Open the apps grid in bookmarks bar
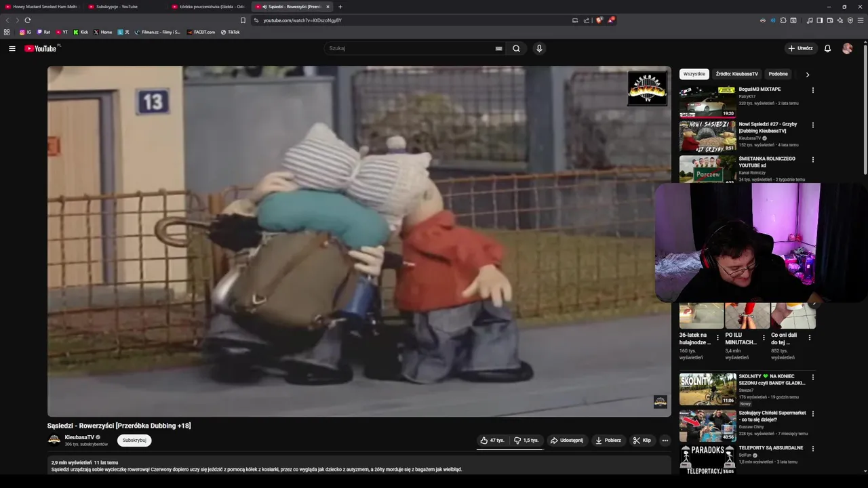This screenshot has height=488, width=868. pyautogui.click(x=7, y=32)
